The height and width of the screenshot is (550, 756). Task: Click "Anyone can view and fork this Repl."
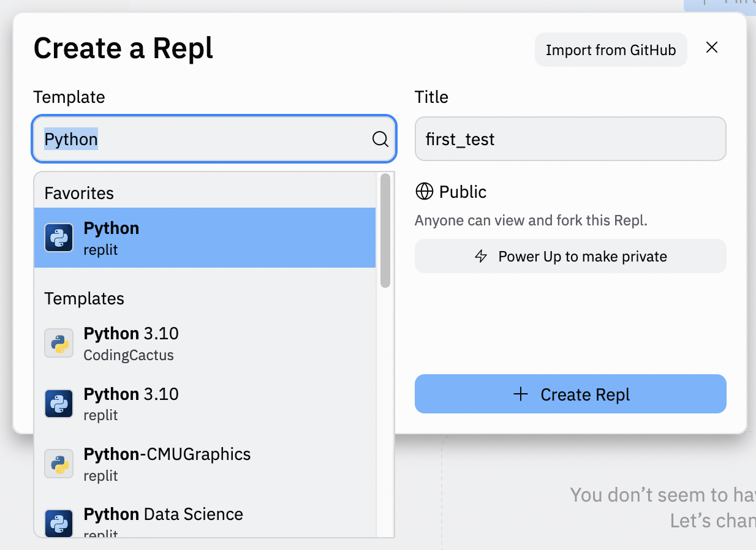coord(531,220)
